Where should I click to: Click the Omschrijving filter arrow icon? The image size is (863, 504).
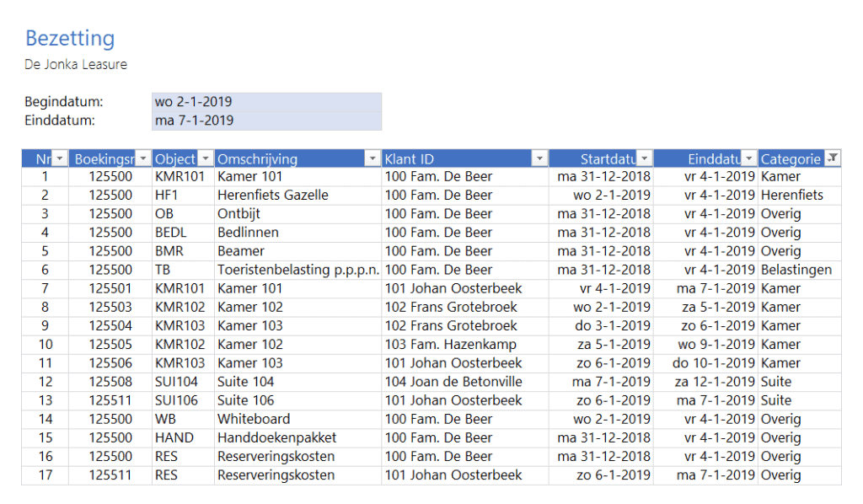coord(372,158)
